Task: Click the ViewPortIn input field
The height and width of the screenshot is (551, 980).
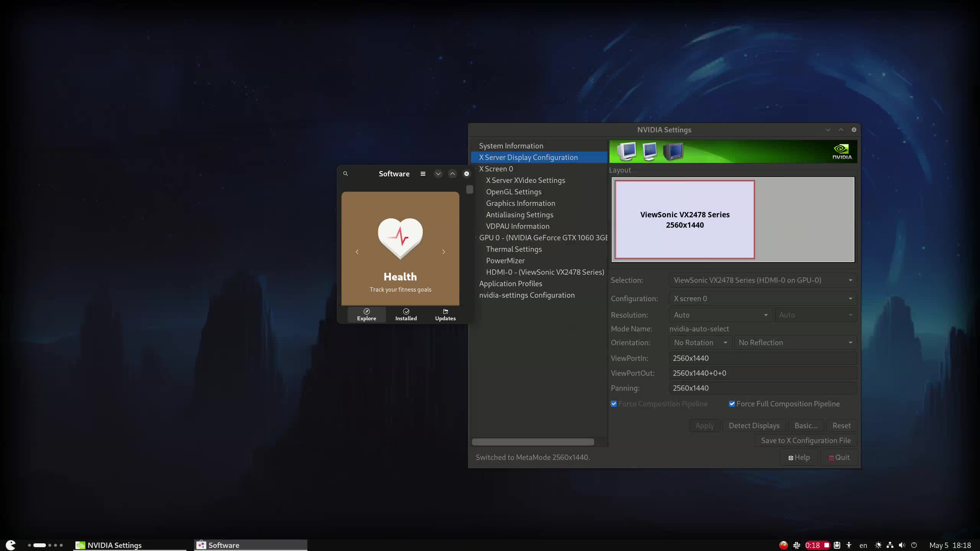Action: (x=763, y=358)
